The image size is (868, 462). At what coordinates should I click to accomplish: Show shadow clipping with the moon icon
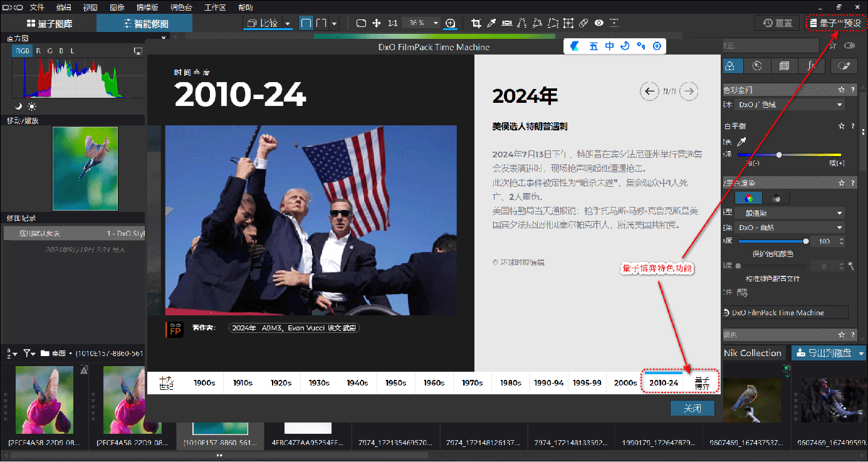tap(19, 107)
